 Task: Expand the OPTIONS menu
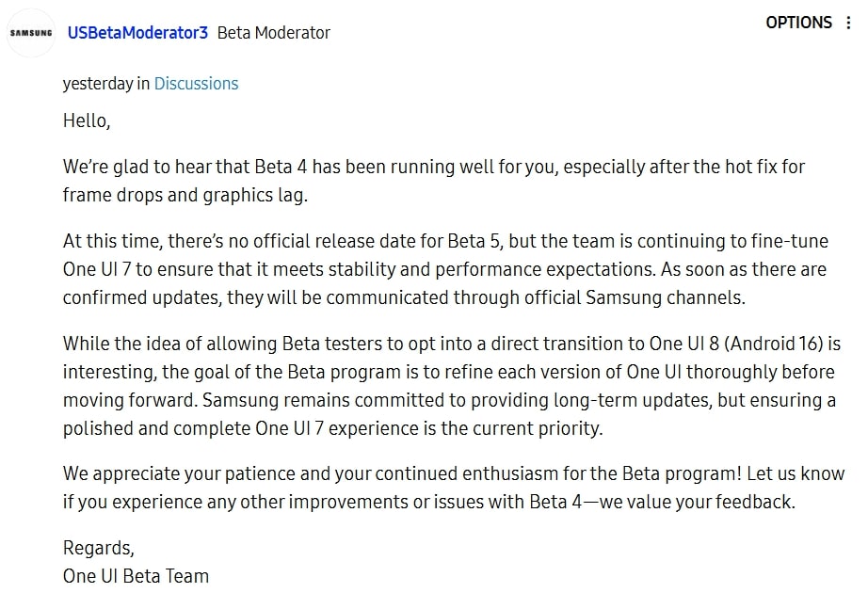tap(798, 23)
